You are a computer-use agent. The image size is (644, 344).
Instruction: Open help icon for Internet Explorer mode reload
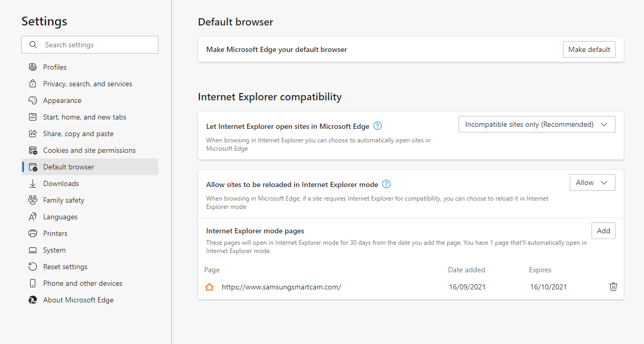[x=386, y=184]
